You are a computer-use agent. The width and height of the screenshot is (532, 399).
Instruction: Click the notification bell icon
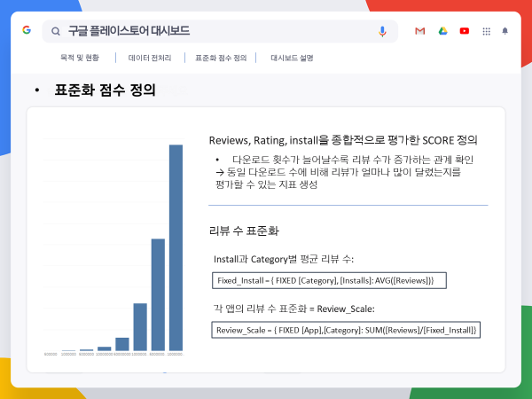pos(505,31)
